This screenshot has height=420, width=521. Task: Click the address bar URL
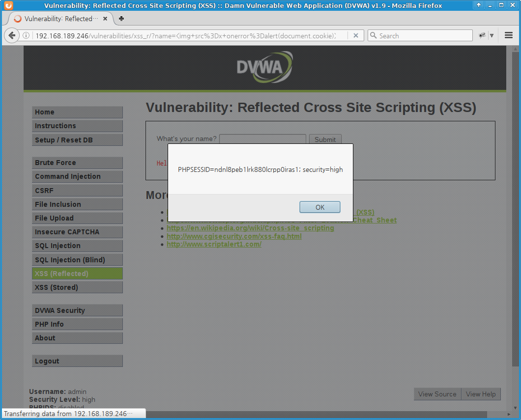tap(185, 36)
